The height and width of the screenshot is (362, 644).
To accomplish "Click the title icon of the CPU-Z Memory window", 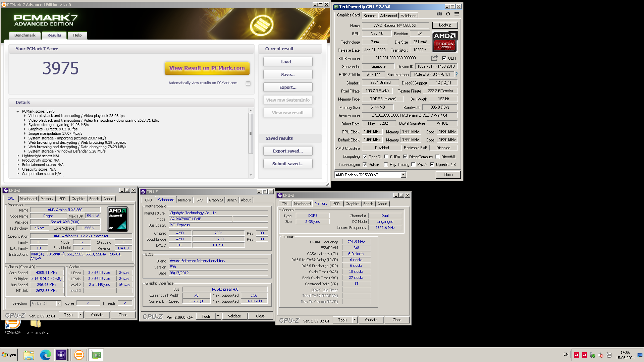I will click(x=280, y=195).
